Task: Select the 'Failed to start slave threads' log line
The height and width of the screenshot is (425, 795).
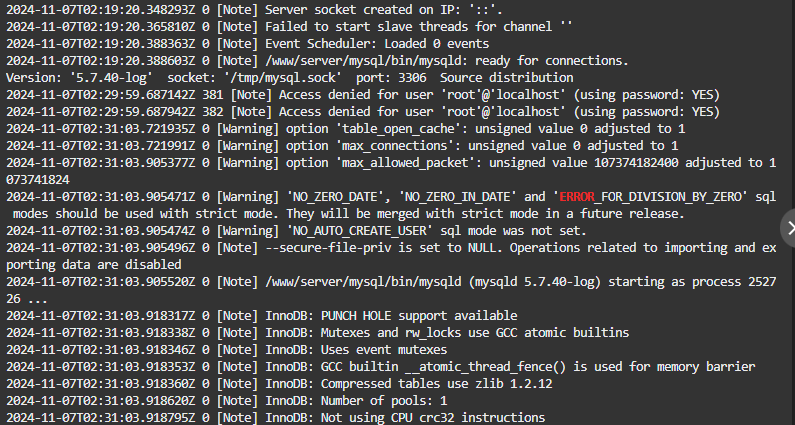Action: click(x=290, y=28)
